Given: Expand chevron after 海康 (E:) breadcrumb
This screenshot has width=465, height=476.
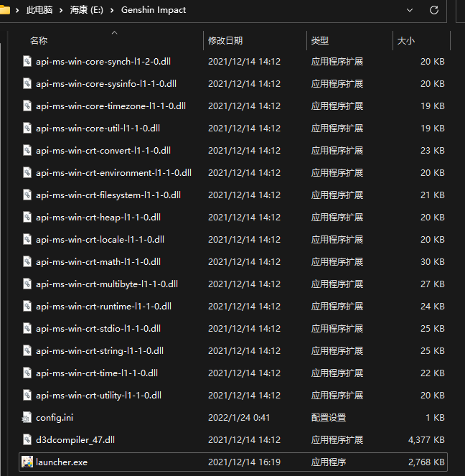Looking at the screenshot, I should pos(112,10).
